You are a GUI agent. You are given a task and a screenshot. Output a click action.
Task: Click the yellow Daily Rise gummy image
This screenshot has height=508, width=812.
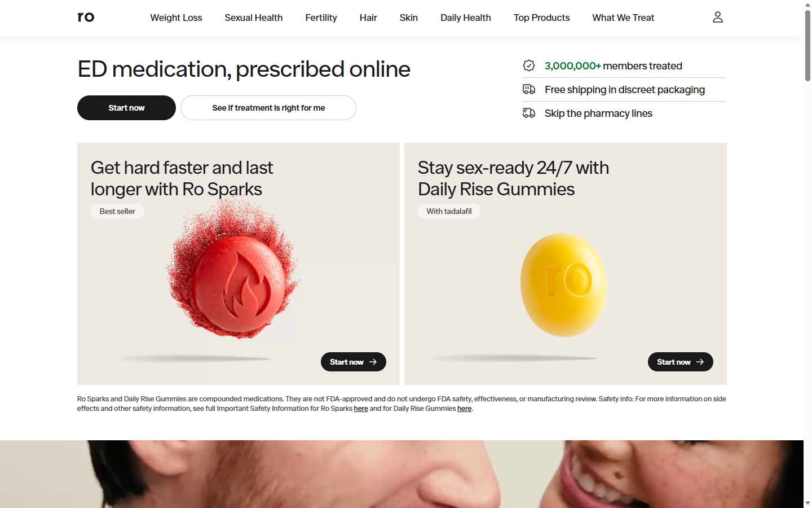point(563,285)
